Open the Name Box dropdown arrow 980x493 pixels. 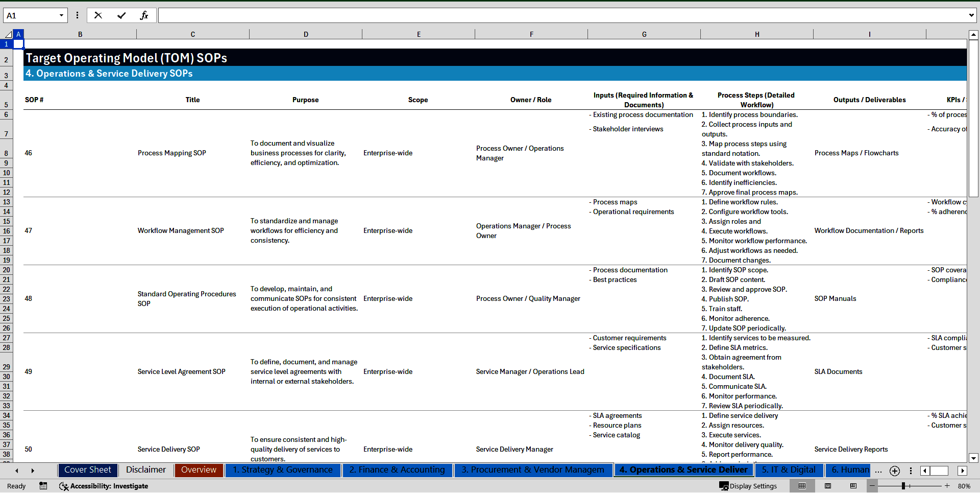61,15
